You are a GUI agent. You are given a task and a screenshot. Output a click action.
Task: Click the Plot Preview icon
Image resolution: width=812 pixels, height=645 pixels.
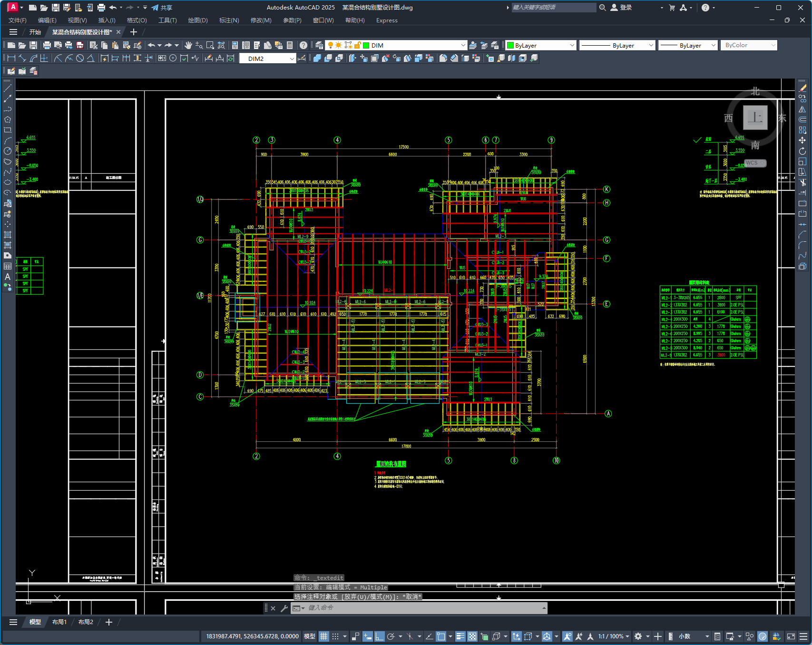[58, 45]
